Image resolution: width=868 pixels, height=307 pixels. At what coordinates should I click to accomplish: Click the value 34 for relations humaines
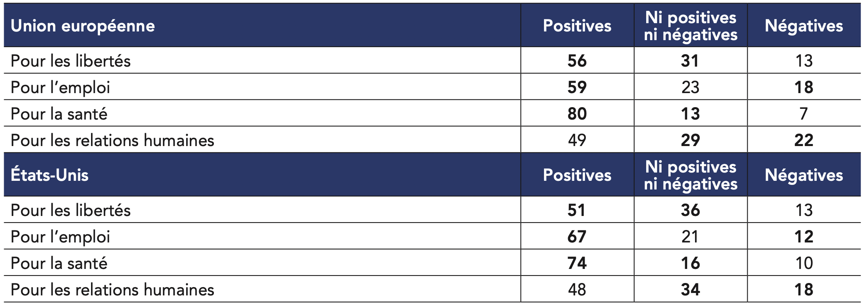click(x=691, y=290)
